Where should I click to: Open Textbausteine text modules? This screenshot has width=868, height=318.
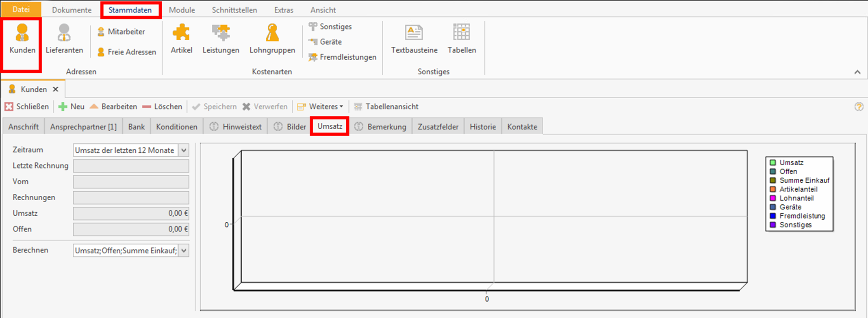tap(414, 39)
